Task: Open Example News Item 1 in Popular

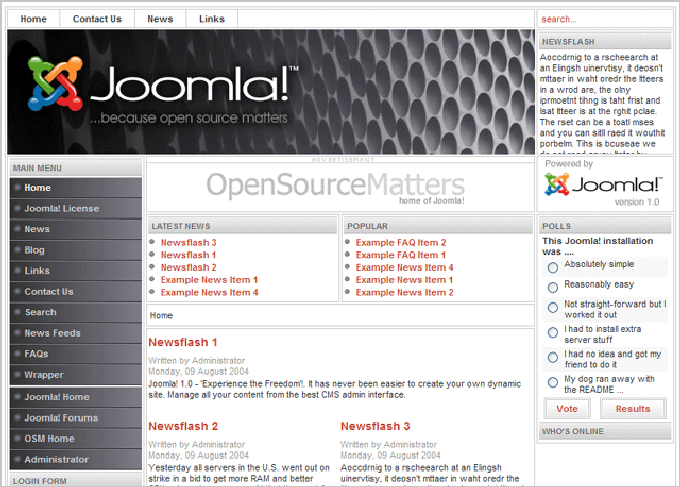Action: click(404, 280)
